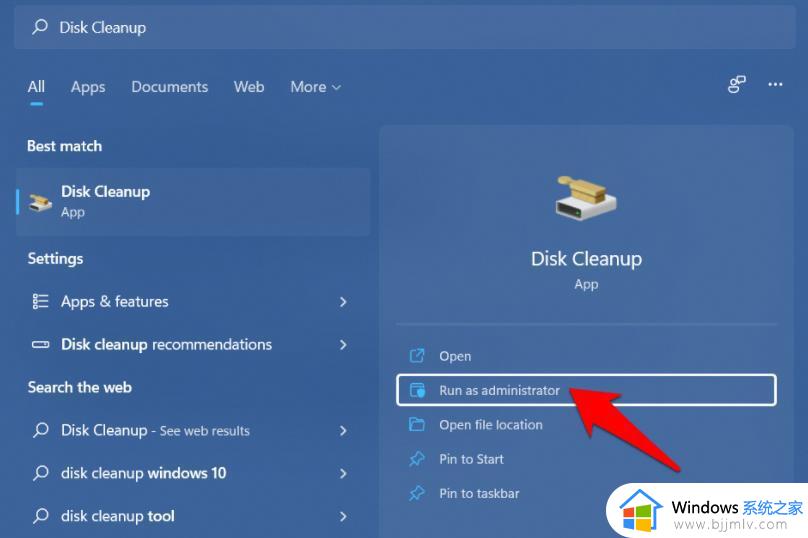The width and height of the screenshot is (808, 538).
Task: Click the Open action icon
Action: tap(416, 356)
